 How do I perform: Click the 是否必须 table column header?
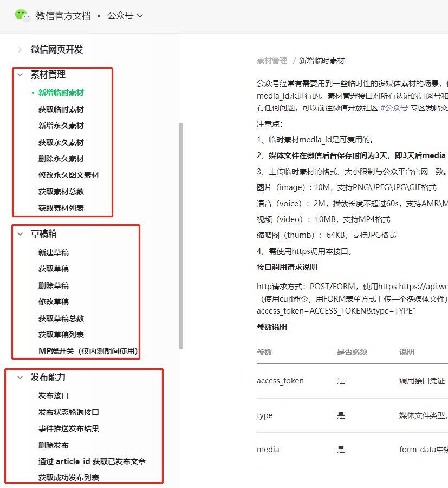(352, 352)
